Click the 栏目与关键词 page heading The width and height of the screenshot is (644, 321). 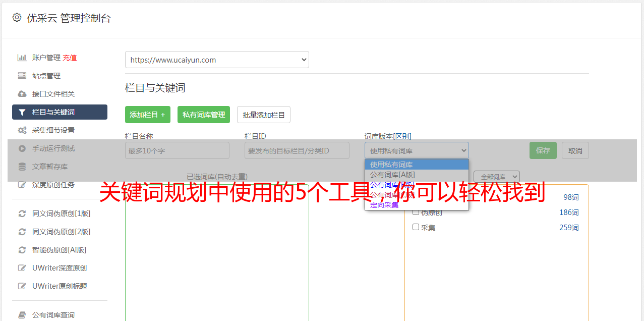click(x=155, y=88)
